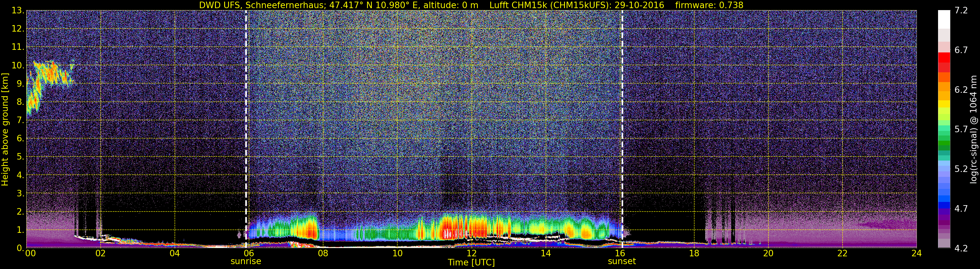Click the plot title mentioning Schneefernerhaus
Image resolution: width=980 pixels, height=269 pixels.
coord(471,5)
